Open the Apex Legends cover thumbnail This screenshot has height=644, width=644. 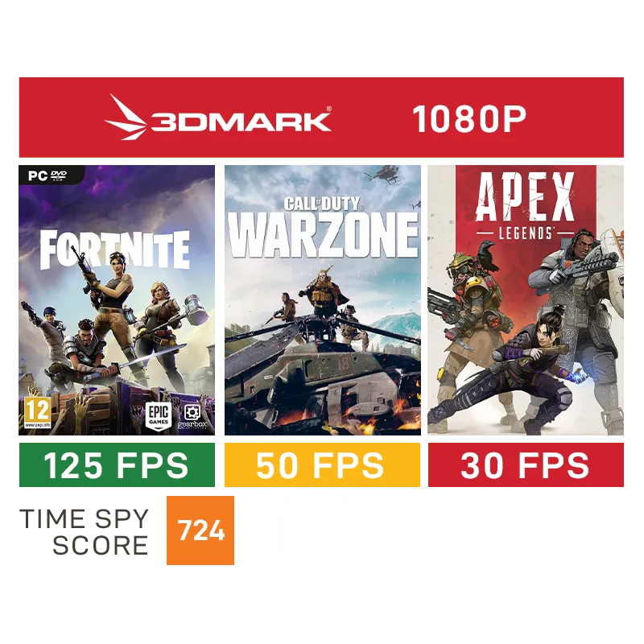pos(526,300)
